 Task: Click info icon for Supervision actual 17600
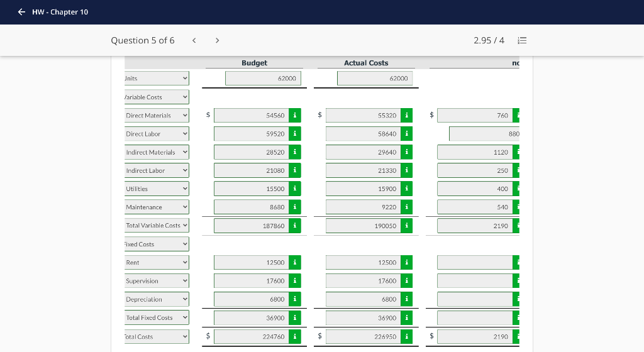pos(407,280)
